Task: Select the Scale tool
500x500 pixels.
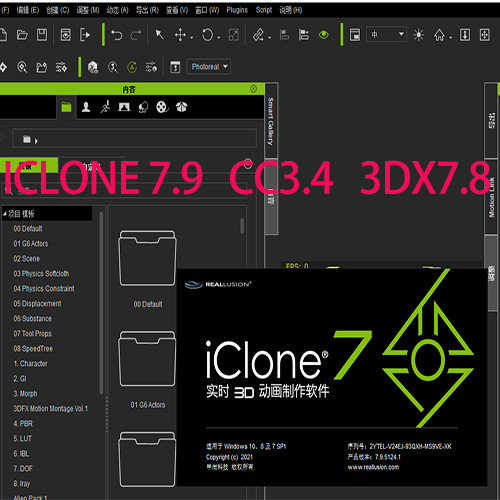Action: [234, 35]
